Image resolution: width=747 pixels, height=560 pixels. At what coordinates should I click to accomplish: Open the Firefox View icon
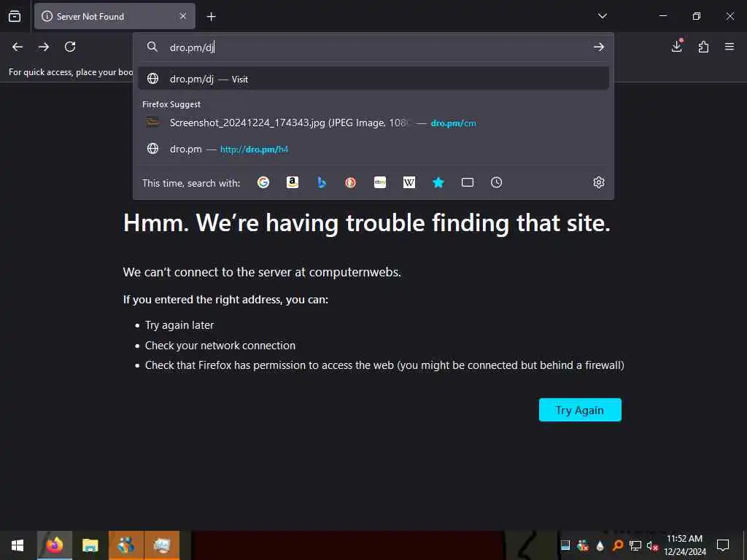point(15,16)
